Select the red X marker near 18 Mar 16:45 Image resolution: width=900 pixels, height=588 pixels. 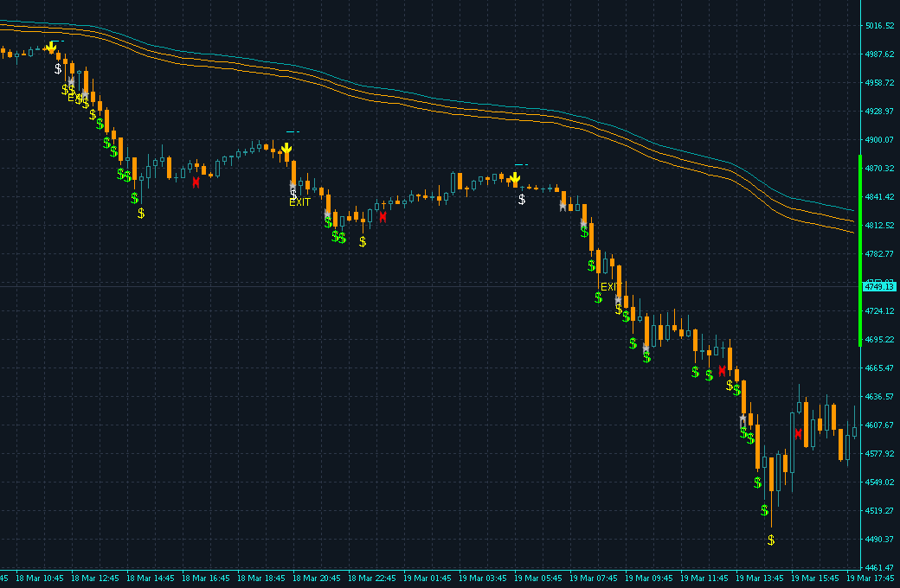pyautogui.click(x=196, y=182)
